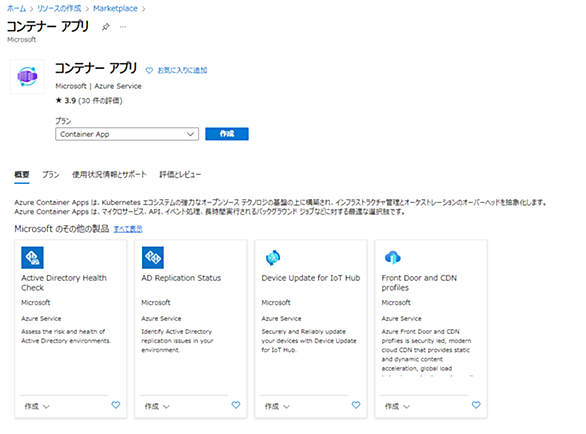Click Active Directory Health Check card icon
The image size is (586, 434).
33,258
